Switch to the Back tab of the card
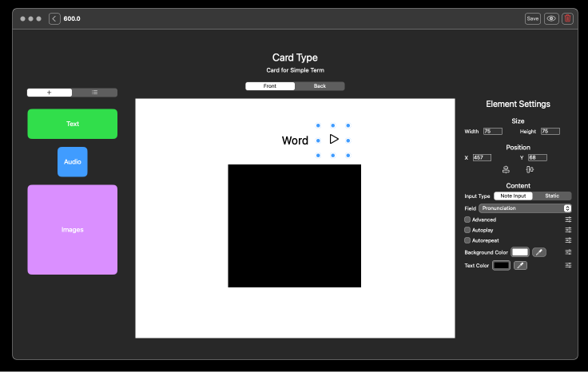The height and width of the screenshot is (372, 588). [x=320, y=86]
